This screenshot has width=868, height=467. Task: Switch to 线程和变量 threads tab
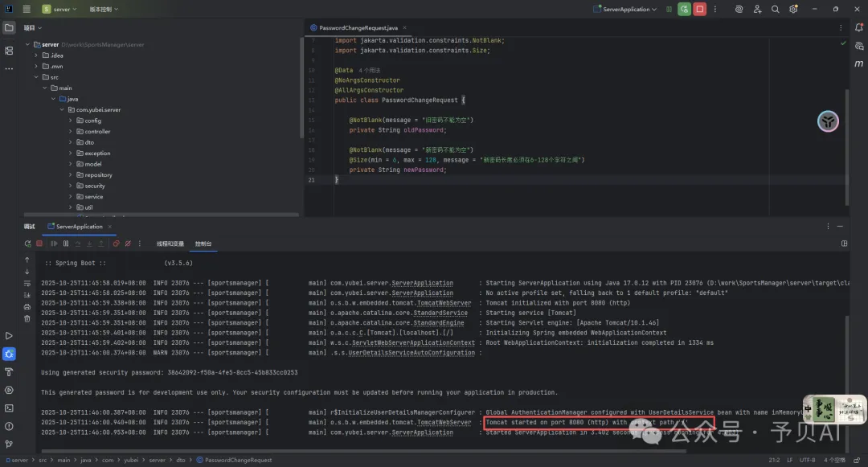pyautogui.click(x=170, y=244)
